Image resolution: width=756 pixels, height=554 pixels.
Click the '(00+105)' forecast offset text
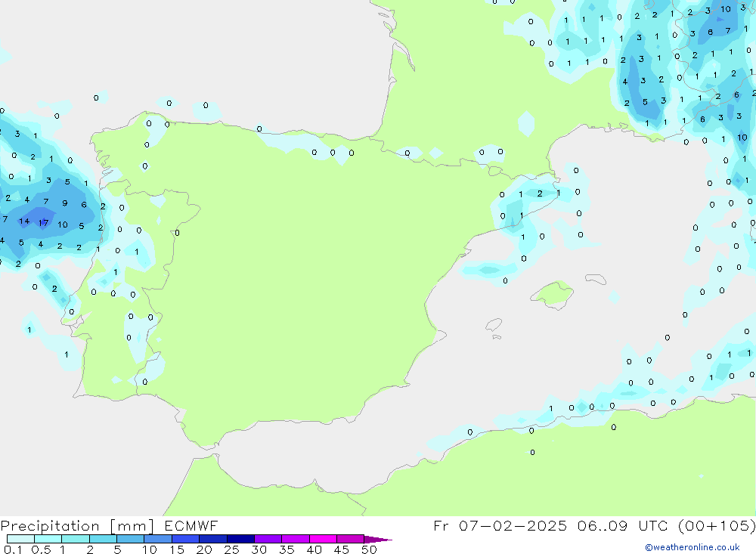coord(716,526)
